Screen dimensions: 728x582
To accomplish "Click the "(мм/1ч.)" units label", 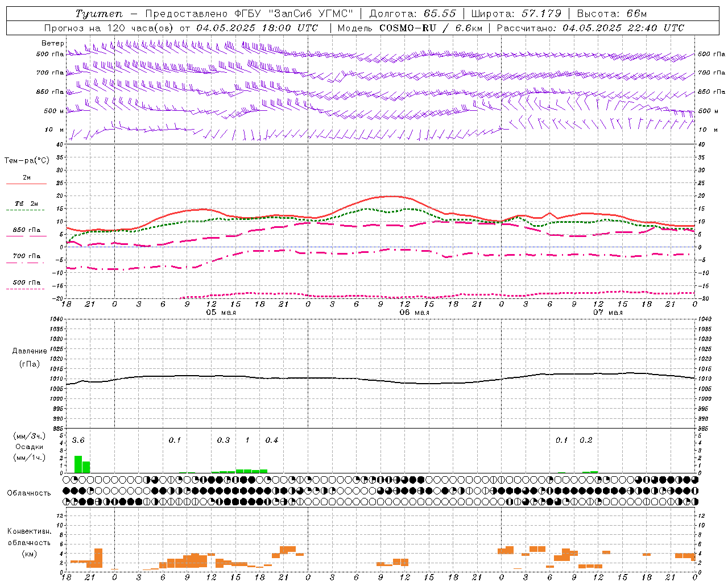I will coord(29,458).
